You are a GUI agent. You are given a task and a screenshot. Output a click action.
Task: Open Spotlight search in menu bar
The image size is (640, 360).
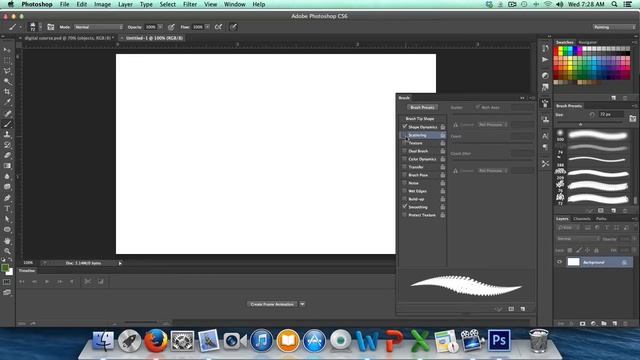(x=614, y=4)
